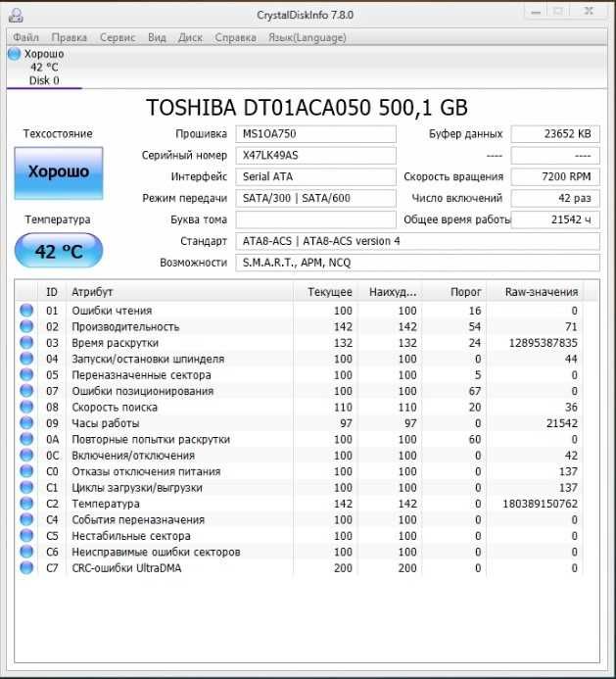This screenshot has width=616, height=679.
Task: Click status orb for Переназначенные сектора
Action: point(26,374)
